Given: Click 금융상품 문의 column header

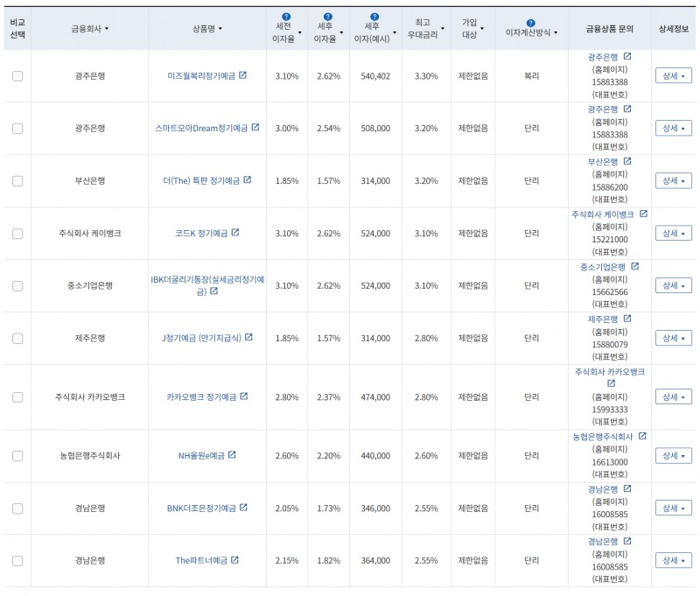Looking at the screenshot, I should tap(609, 29).
